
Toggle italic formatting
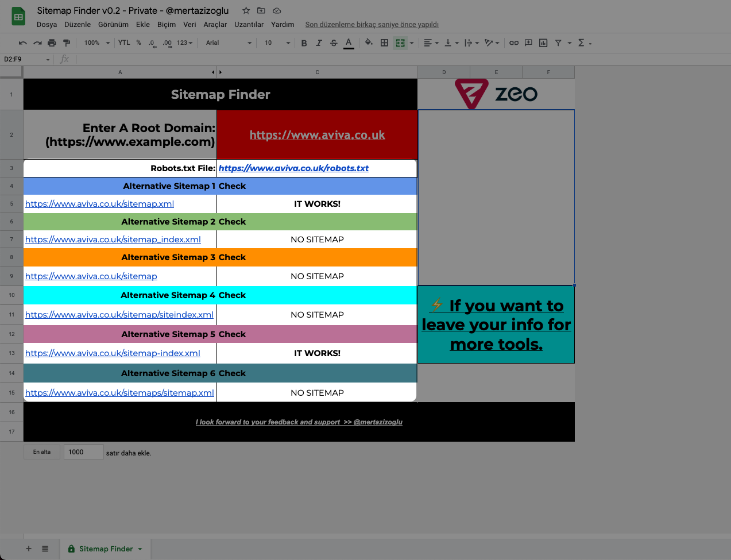pos(319,43)
